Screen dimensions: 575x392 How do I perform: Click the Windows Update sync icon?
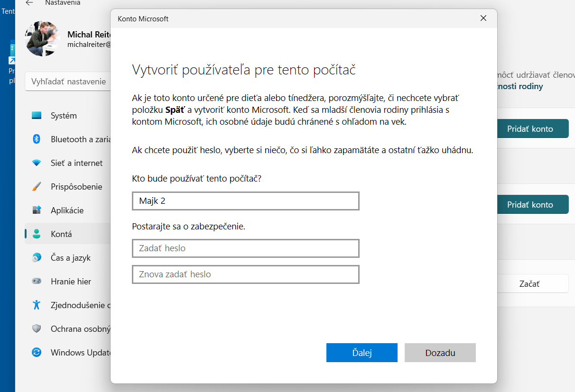(x=37, y=353)
